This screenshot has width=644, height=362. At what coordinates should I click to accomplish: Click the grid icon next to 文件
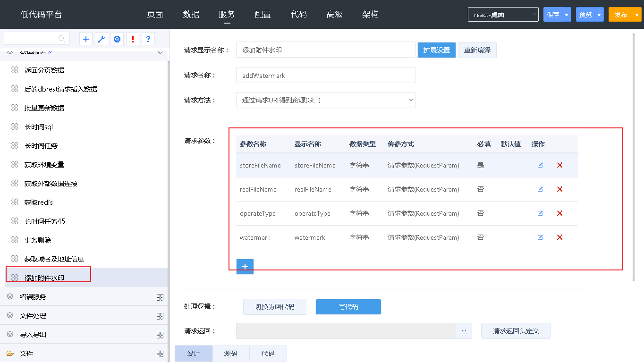(160, 354)
